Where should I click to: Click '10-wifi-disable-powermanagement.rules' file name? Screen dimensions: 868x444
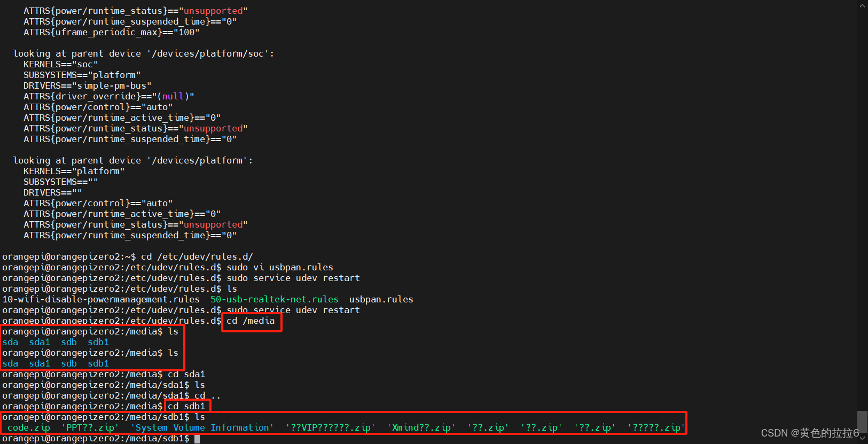tap(101, 299)
